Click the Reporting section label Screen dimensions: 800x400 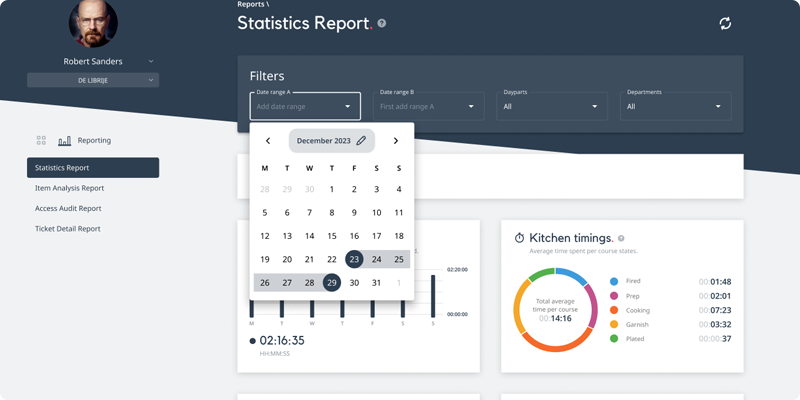tap(94, 140)
